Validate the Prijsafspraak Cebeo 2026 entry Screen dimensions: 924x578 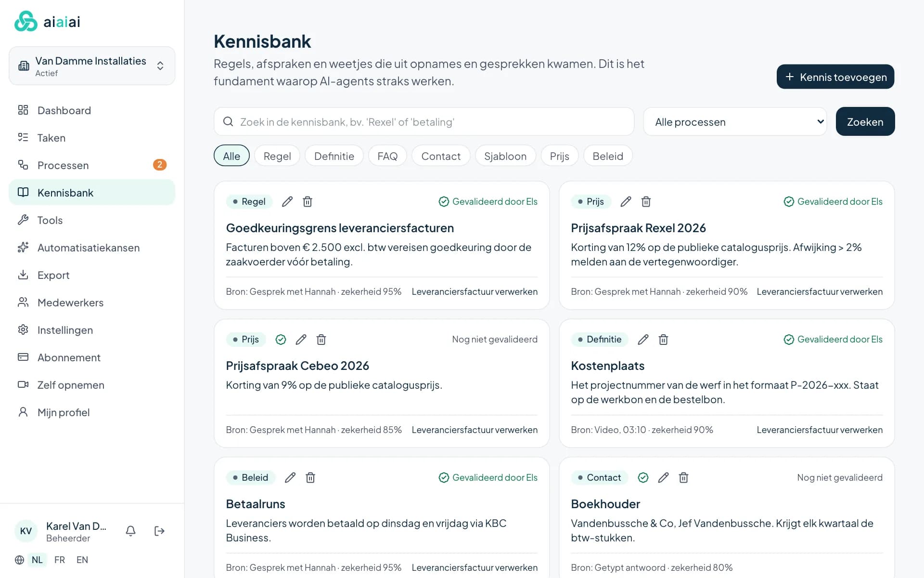[281, 340]
